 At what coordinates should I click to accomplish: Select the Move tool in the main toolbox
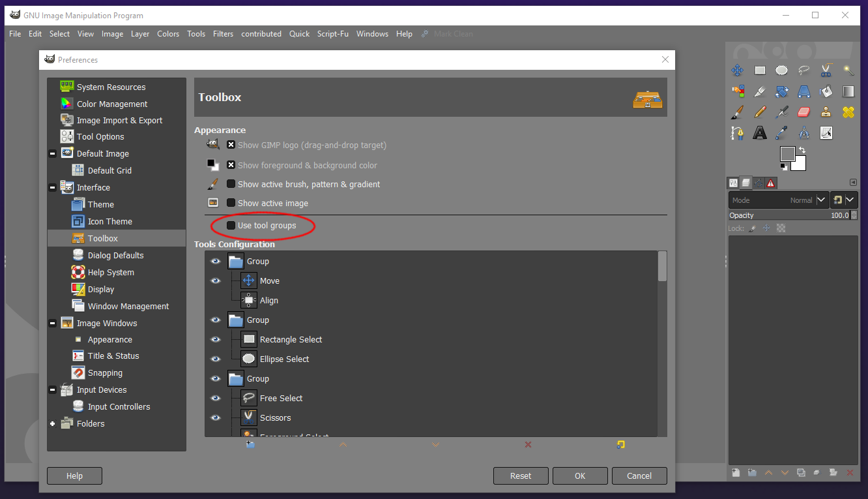tap(737, 70)
